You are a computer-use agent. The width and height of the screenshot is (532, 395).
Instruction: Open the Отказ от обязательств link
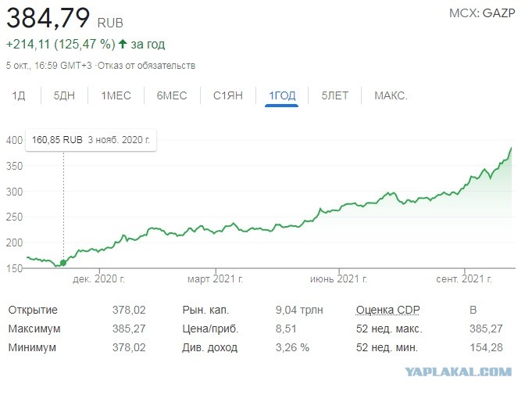(x=147, y=66)
